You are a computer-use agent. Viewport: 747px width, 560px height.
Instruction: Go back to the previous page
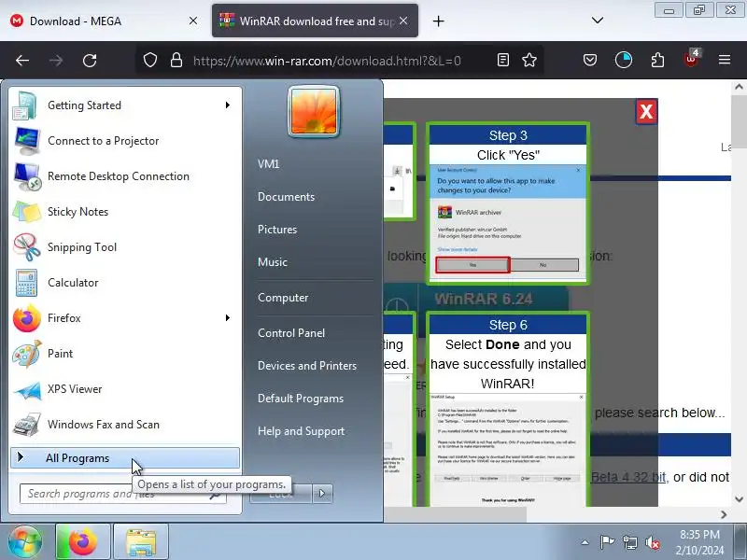pyautogui.click(x=22, y=61)
